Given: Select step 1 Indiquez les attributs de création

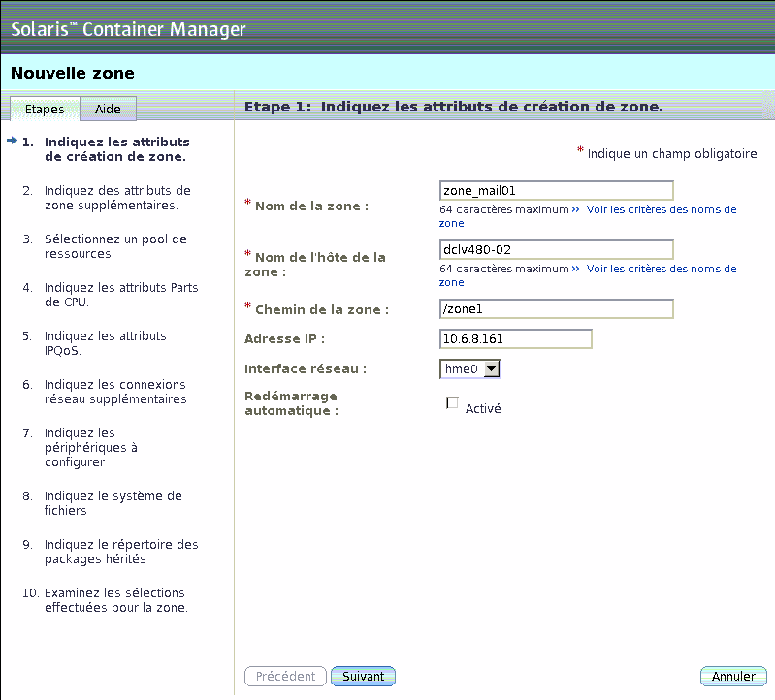Looking at the screenshot, I should point(117,149).
